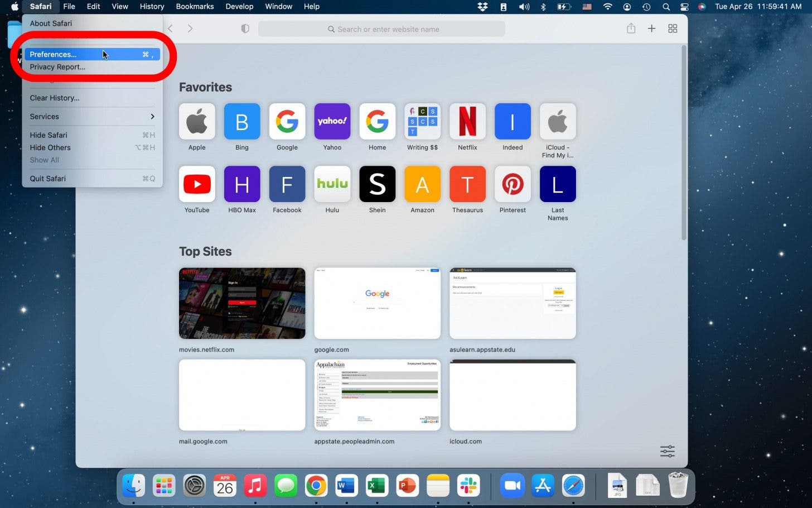Image resolution: width=812 pixels, height=508 pixels.
Task: Click the Privacy Report… menu entry
Action: click(57, 67)
